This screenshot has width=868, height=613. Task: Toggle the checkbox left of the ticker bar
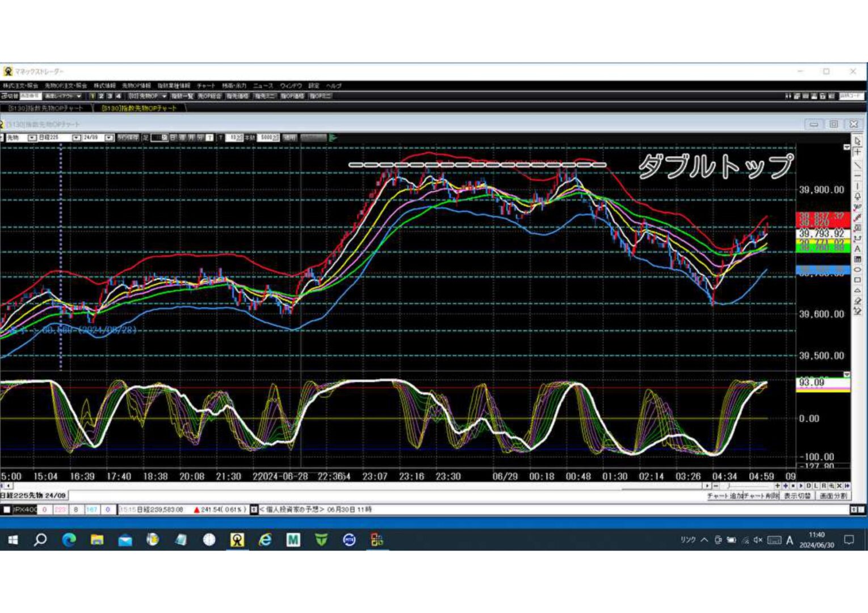(7, 510)
